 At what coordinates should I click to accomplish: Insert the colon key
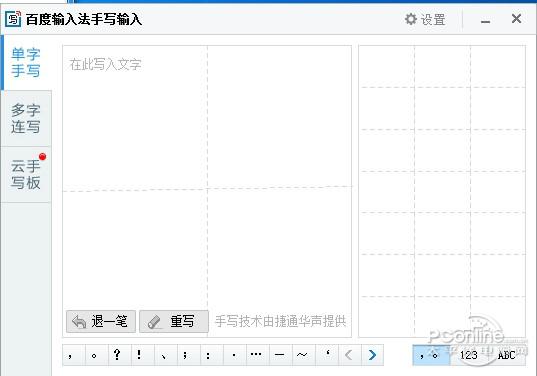[x=212, y=355]
